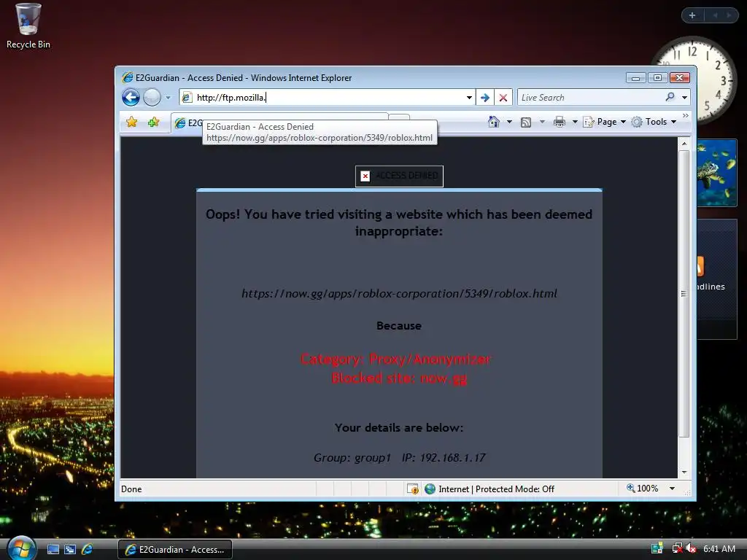The height and width of the screenshot is (560, 747).
Task: Open the Windows Start orb
Action: coord(21,548)
